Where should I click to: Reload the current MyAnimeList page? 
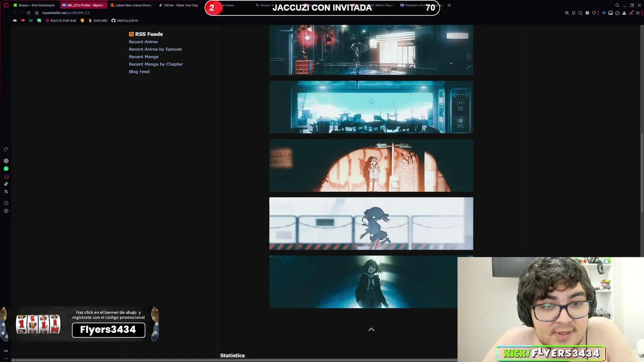pyautogui.click(x=28, y=13)
